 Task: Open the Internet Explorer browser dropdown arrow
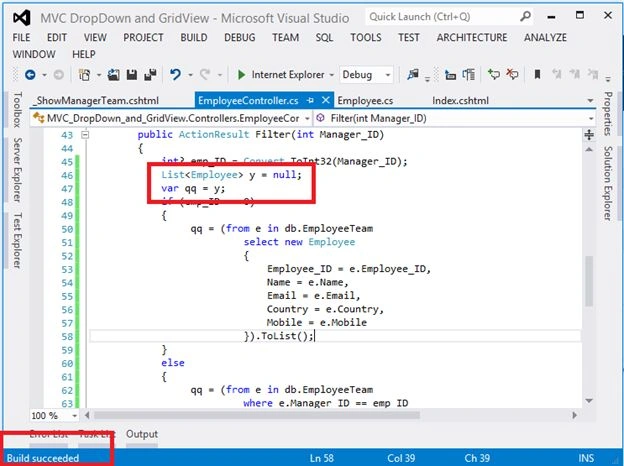pos(331,75)
